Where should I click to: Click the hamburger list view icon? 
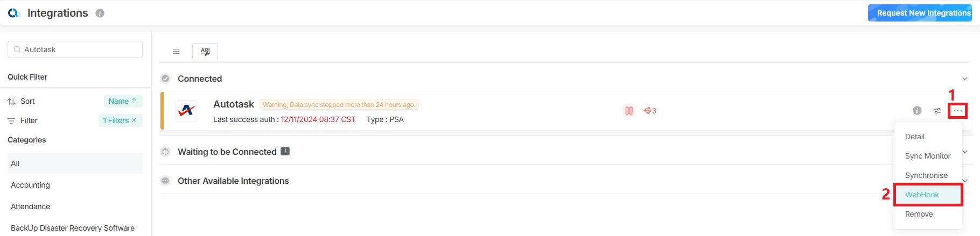[x=176, y=52]
